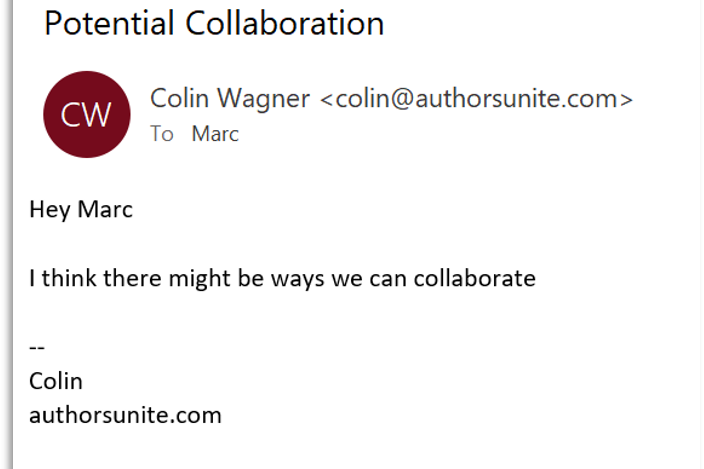
Task: Place cursor on the word collaborate
Action: click(473, 278)
